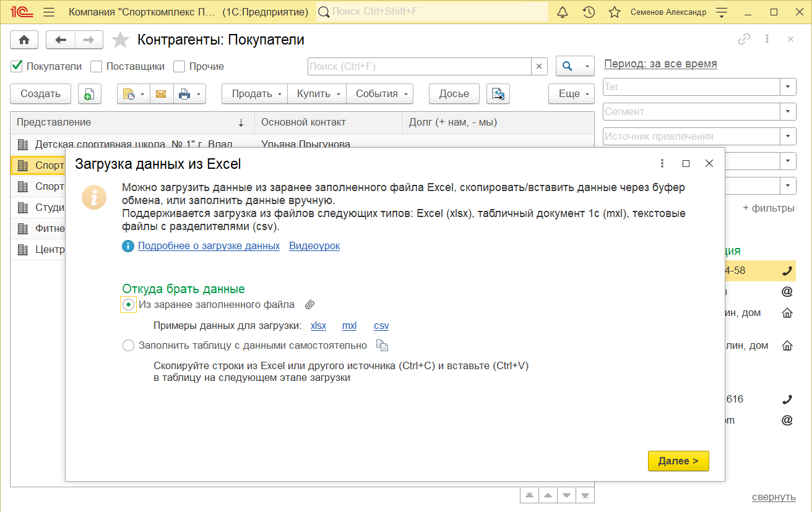The height and width of the screenshot is (512, 812).
Task: Sort by Основной контакт column header
Action: [329, 122]
